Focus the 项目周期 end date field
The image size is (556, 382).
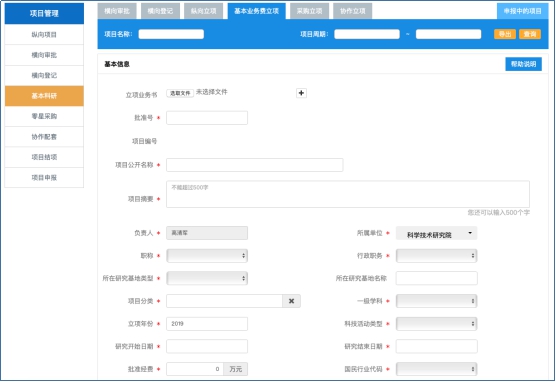click(448, 34)
